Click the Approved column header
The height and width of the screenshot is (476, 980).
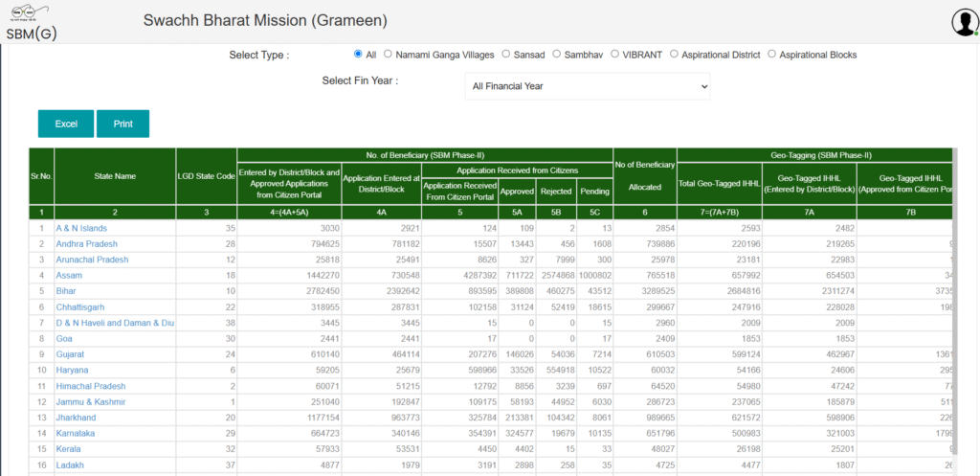(517, 191)
